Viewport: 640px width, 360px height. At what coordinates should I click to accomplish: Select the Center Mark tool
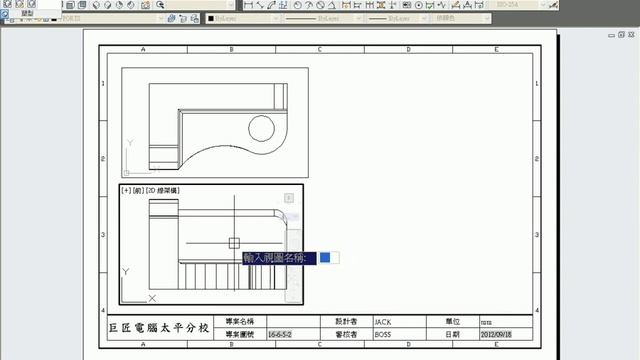click(x=418, y=5)
